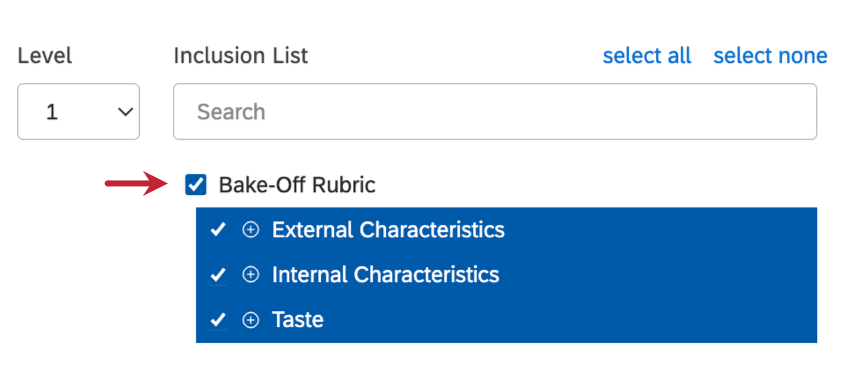Click the select all link

(x=647, y=56)
